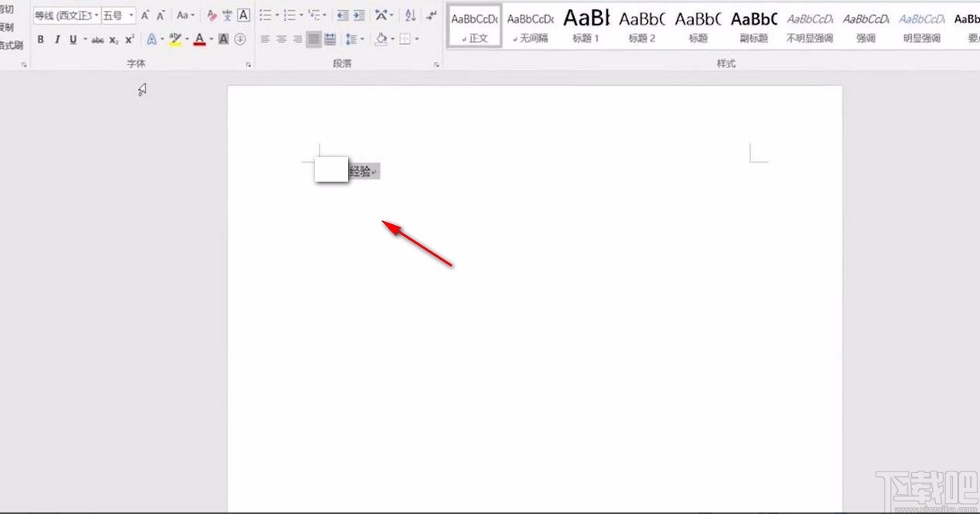Apply superscript formatting
This screenshot has width=980, height=514.
coord(128,39)
